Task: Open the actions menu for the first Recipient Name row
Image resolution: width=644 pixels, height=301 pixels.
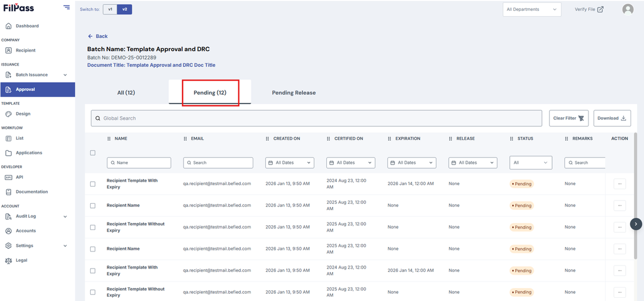Action: [619, 205]
